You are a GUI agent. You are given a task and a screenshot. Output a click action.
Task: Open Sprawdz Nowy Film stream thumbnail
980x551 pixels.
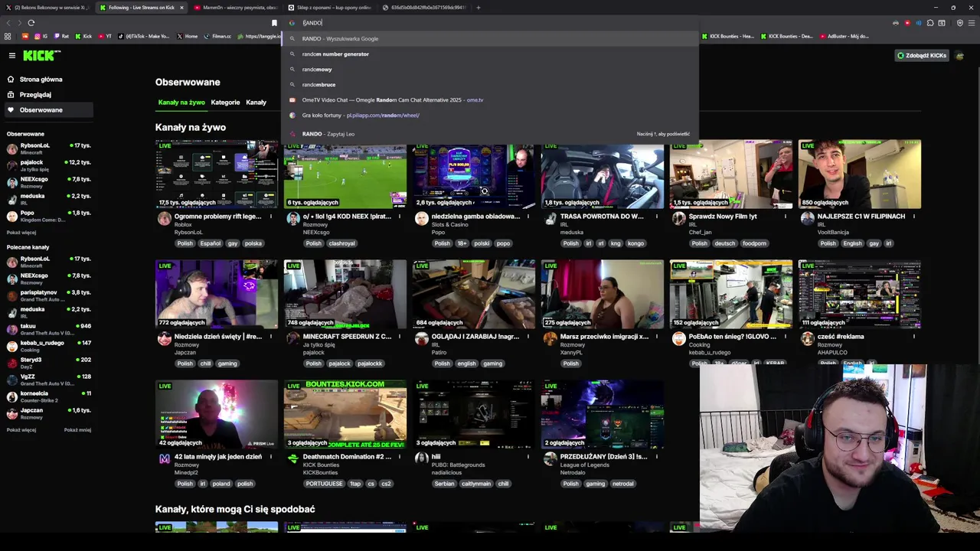pyautogui.click(x=731, y=174)
